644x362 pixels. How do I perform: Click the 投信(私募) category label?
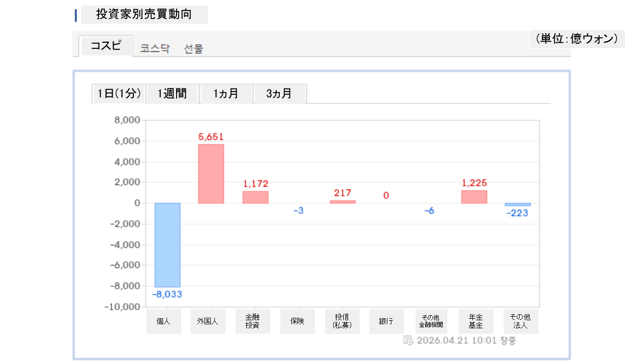coord(342,321)
